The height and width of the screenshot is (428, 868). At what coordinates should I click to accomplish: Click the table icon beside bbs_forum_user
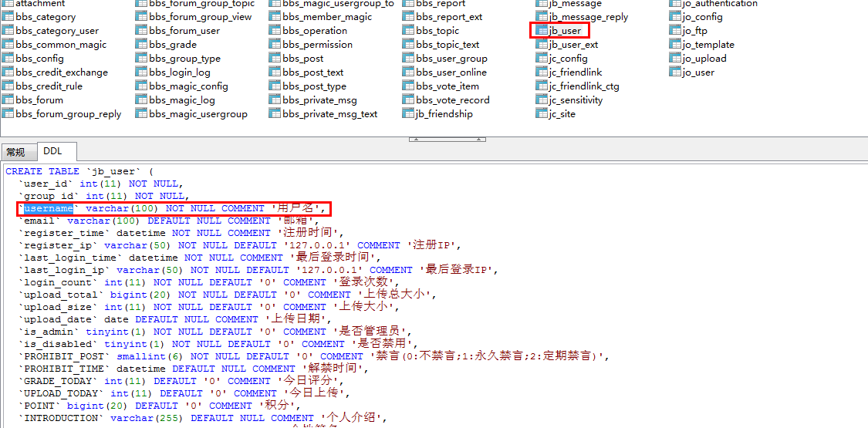[x=141, y=31]
